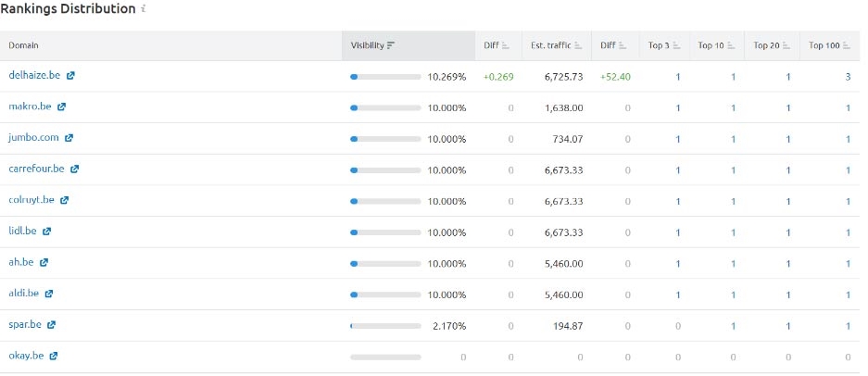Select ah.be traffic value 5,460.00
This screenshot has height=376, width=868.
tap(563, 264)
